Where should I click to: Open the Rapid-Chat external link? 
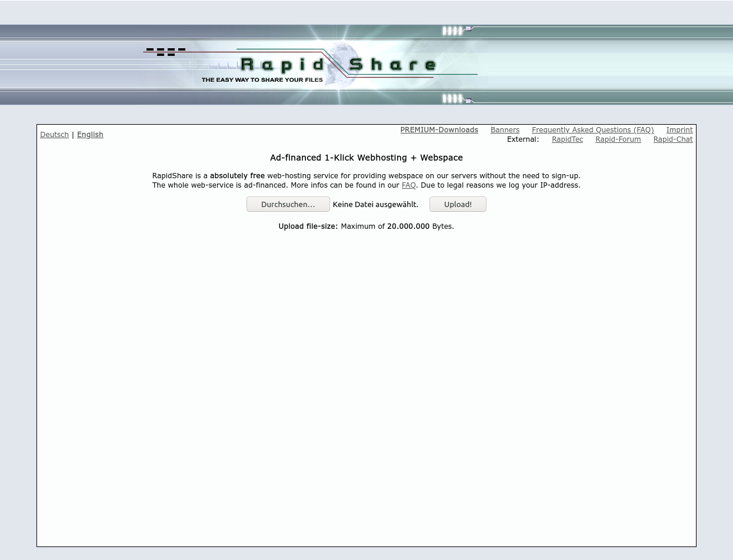(672, 139)
